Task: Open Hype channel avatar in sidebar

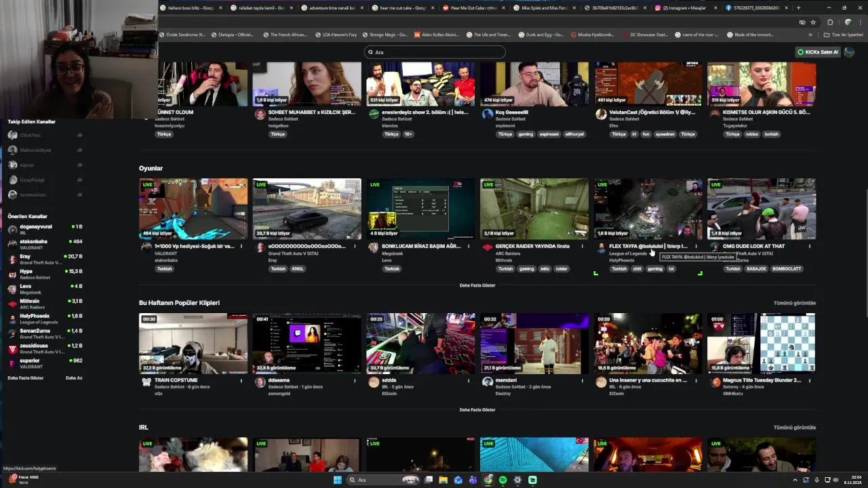Action: (12, 274)
